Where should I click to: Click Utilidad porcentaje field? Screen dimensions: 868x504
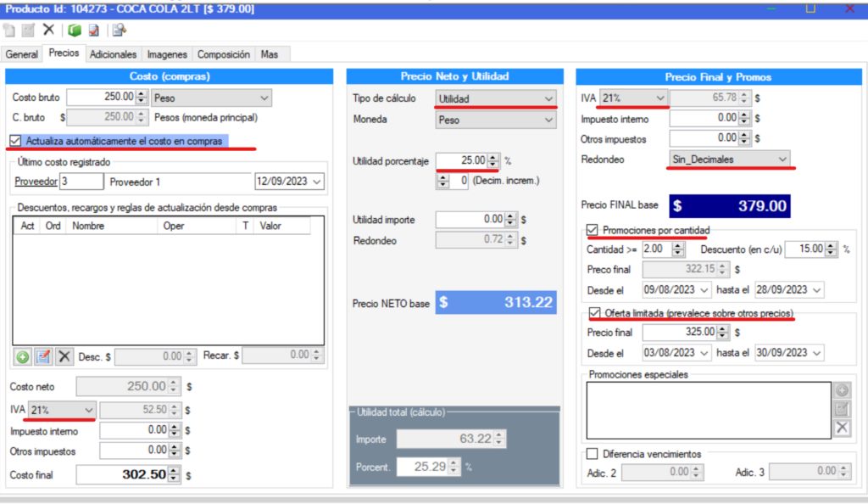pyautogui.click(x=462, y=160)
